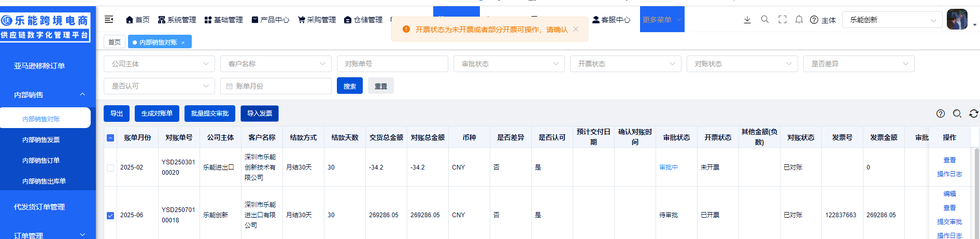Open the top bar search icon

(x=765, y=19)
